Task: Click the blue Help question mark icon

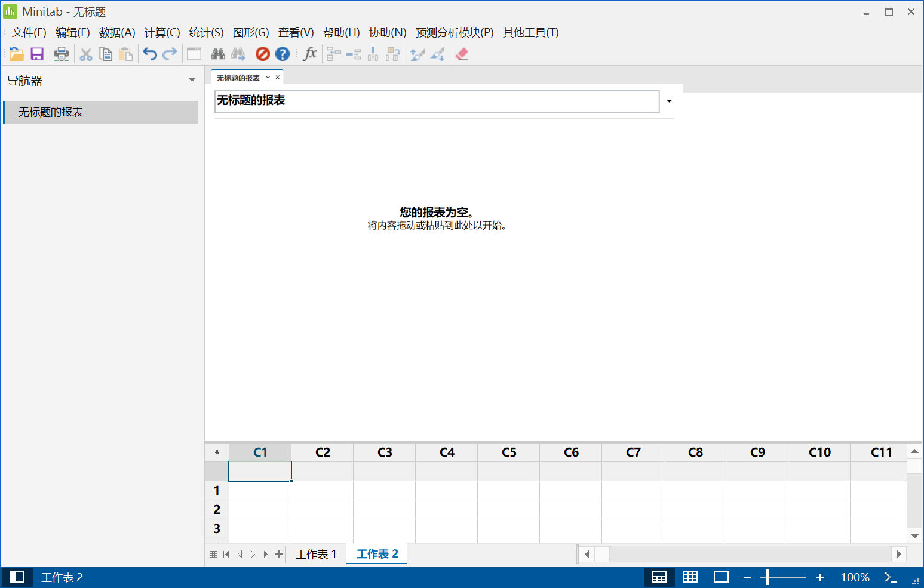Action: [x=283, y=54]
